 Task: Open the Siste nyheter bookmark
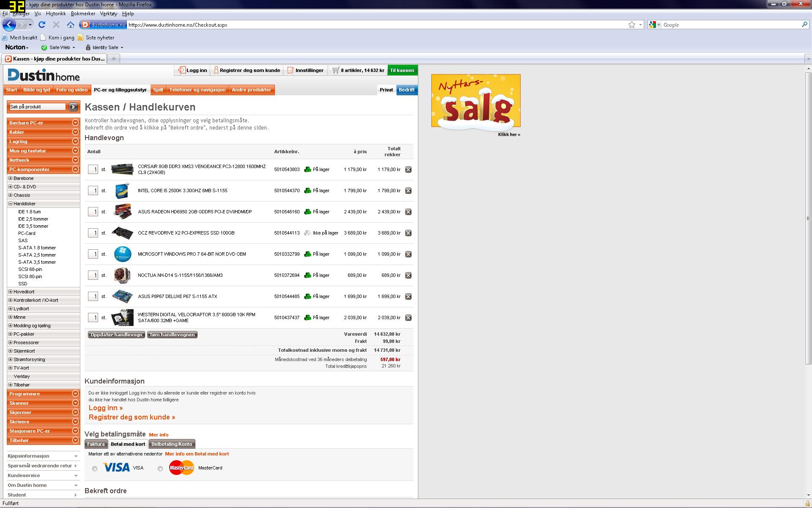[x=96, y=38]
